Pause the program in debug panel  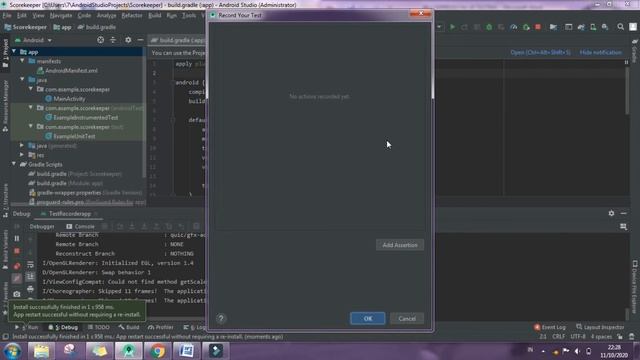[17, 238]
